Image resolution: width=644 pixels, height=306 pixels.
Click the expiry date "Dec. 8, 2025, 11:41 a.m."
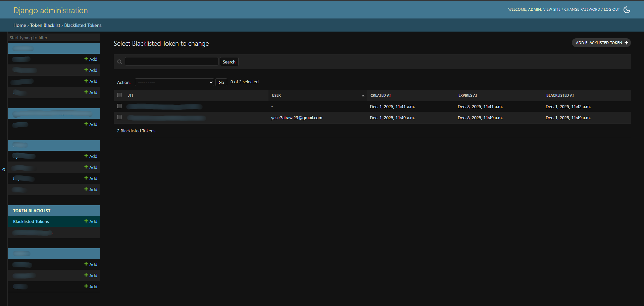[480, 106]
